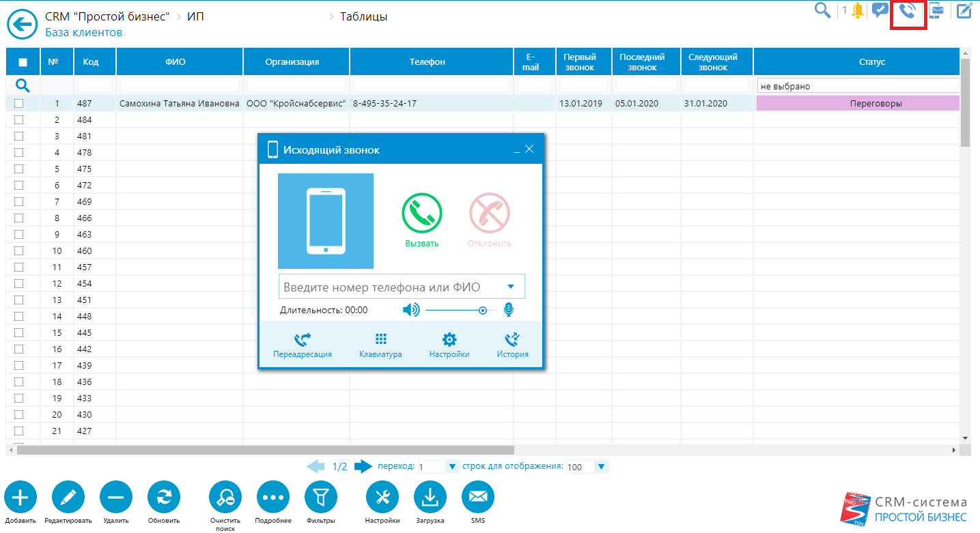Click the Таблицы breadcrumb item
This screenshot has height=533, width=980.
(363, 16)
